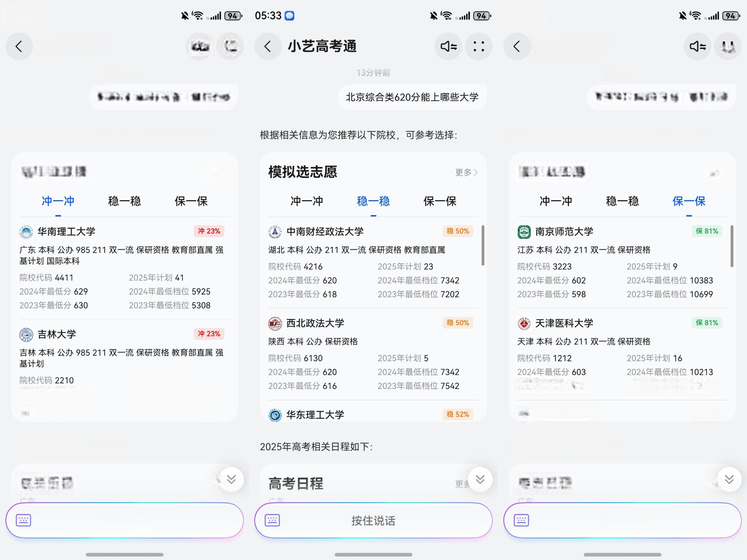Tap the keyboard icon beside 按住说话
The width and height of the screenshot is (747, 560).
[x=272, y=520]
